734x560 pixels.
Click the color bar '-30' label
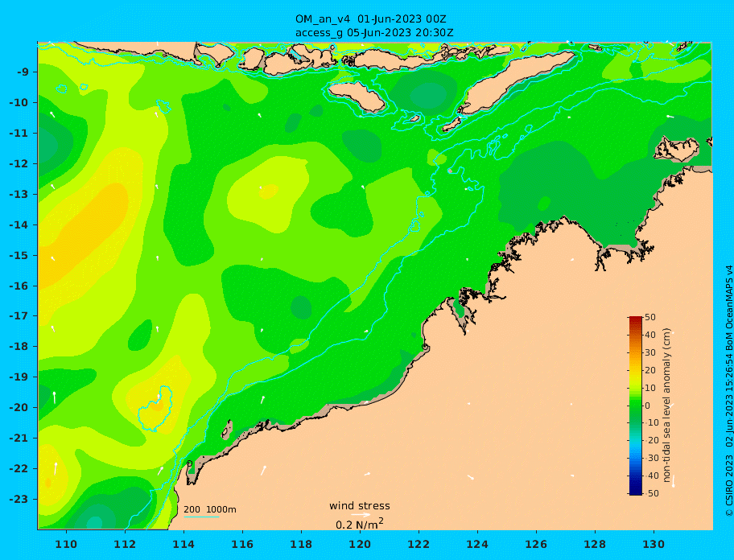(651, 458)
